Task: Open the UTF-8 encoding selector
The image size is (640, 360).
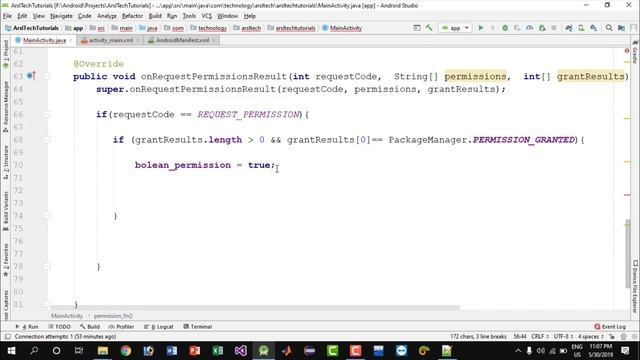Action: 563,337
